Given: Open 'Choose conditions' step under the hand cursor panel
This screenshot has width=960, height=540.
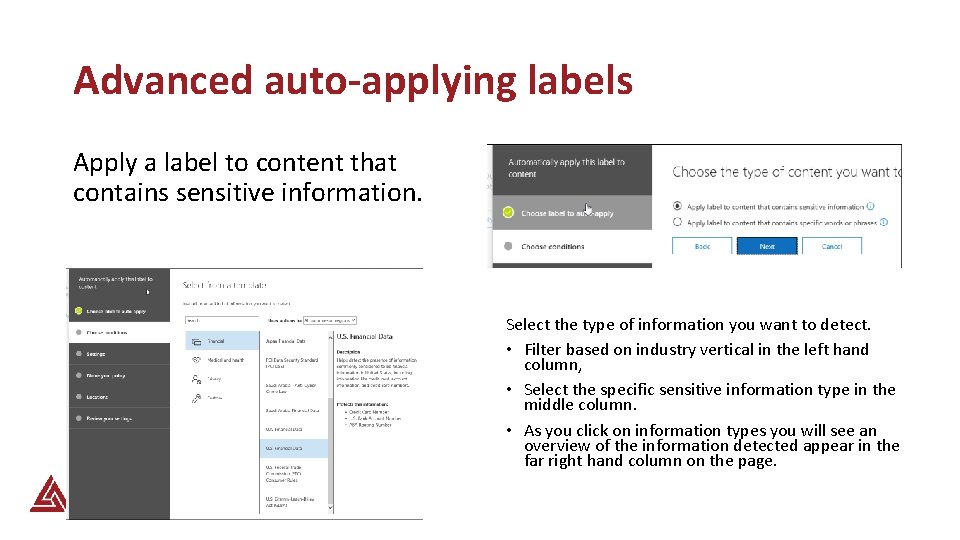Looking at the screenshot, I should coord(572,246).
